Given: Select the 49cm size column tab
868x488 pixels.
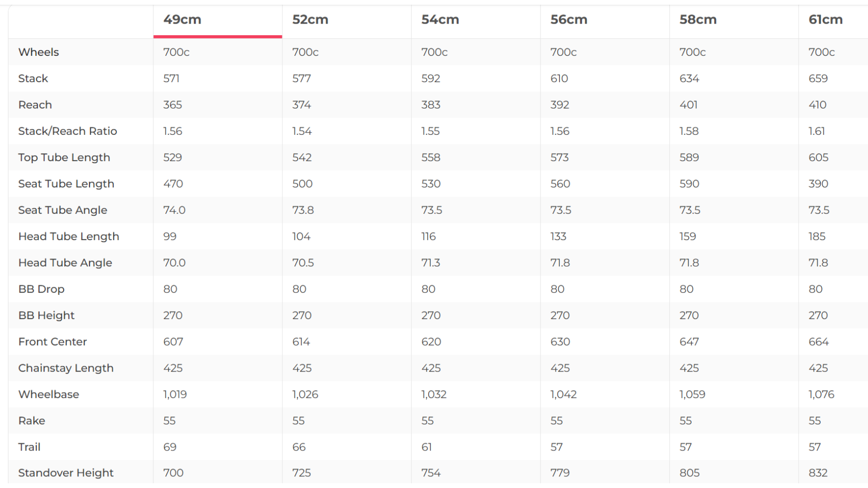Looking at the screenshot, I should pyautogui.click(x=182, y=20).
